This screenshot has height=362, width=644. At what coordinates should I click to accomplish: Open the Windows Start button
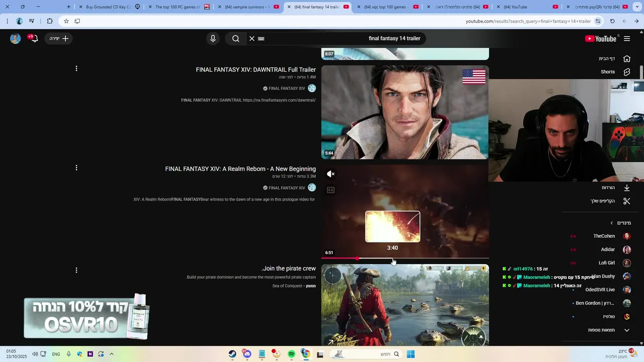(x=411, y=354)
